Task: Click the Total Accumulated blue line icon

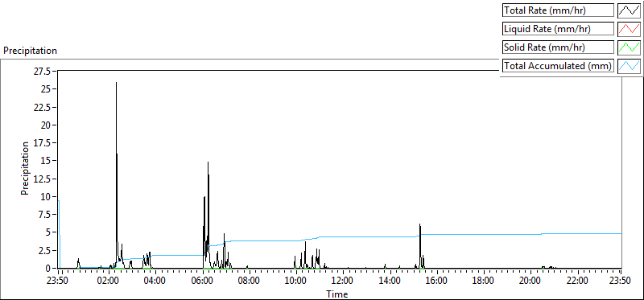Action: point(629,66)
